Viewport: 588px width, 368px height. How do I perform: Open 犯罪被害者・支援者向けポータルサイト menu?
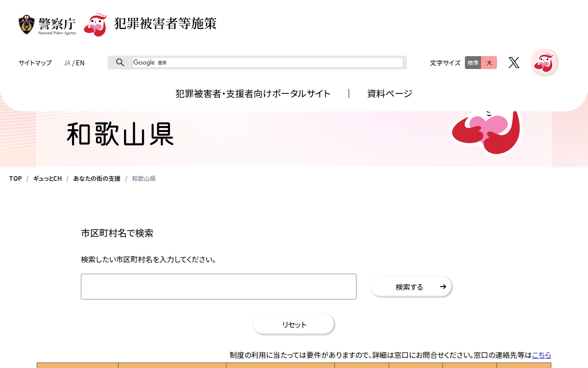coord(253,93)
